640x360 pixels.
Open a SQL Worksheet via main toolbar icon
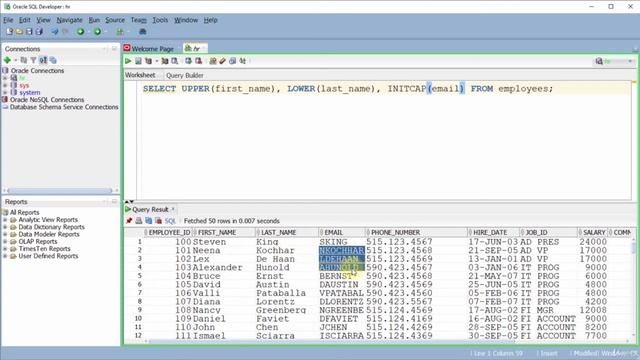[x=120, y=31]
